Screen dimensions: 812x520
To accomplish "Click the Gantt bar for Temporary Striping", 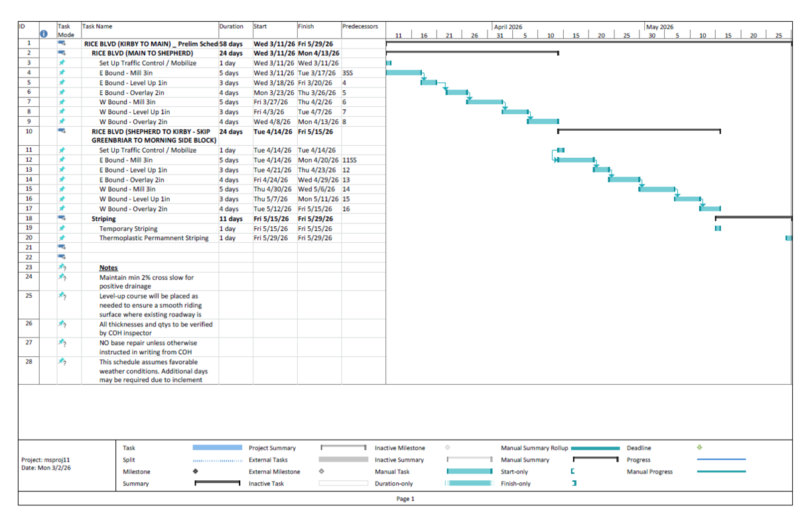I will 718,228.
